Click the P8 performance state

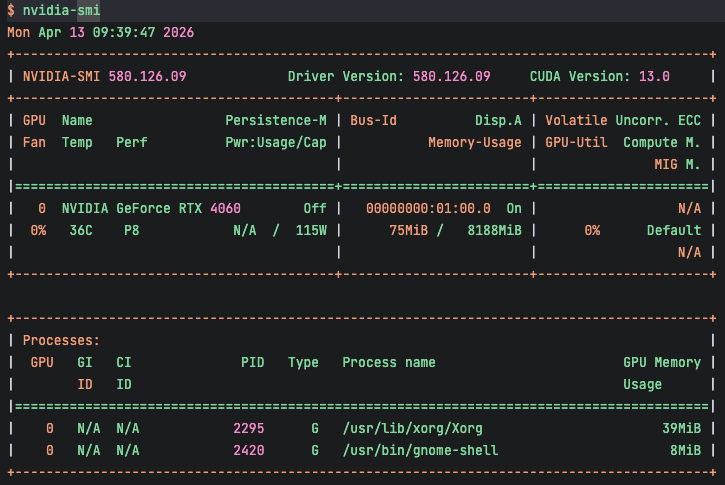coord(132,230)
